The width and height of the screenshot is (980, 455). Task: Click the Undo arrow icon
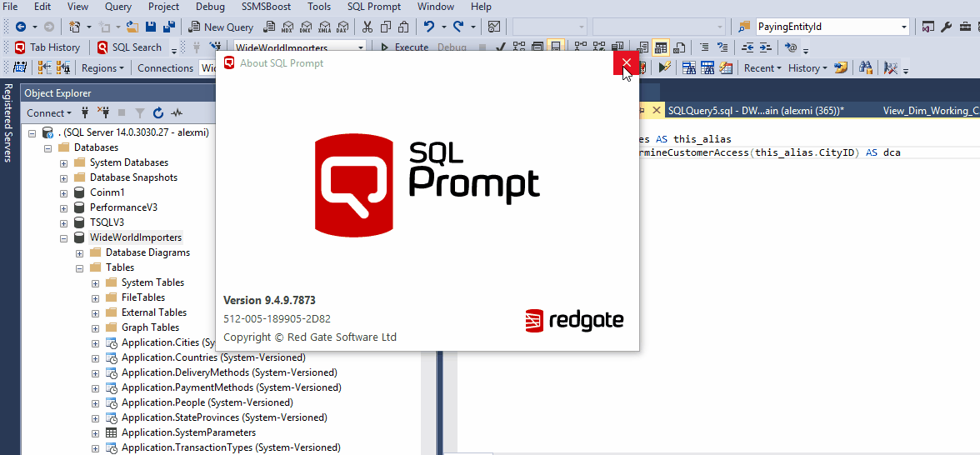coord(429,27)
